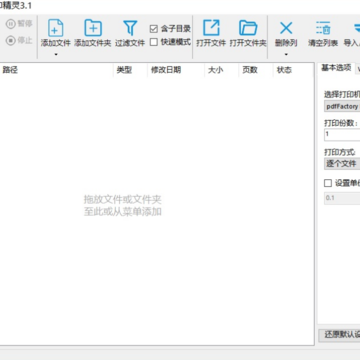The image size is (360, 360).
Task: Click the partially visible 导入 toolbar icon
Action: coord(356,28)
